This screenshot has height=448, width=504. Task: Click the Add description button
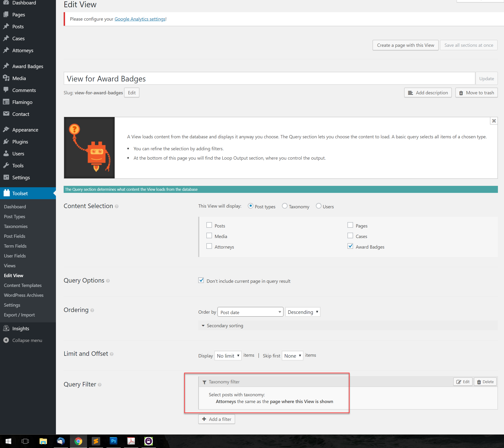428,93
